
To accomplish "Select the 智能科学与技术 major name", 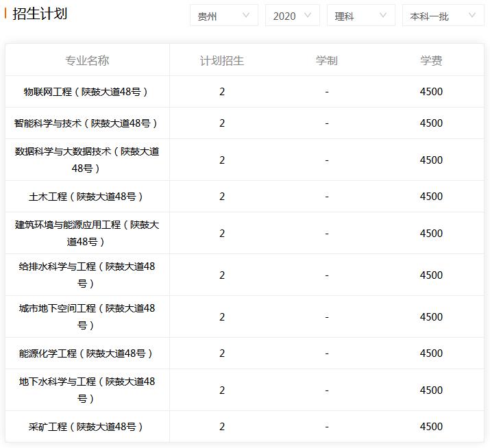I will (x=85, y=123).
